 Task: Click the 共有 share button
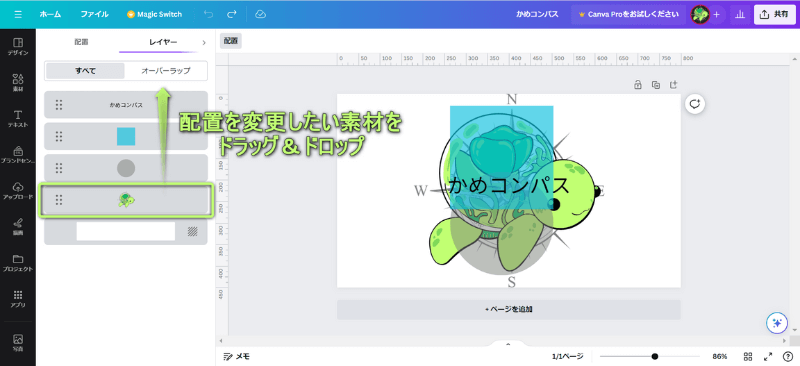[774, 14]
